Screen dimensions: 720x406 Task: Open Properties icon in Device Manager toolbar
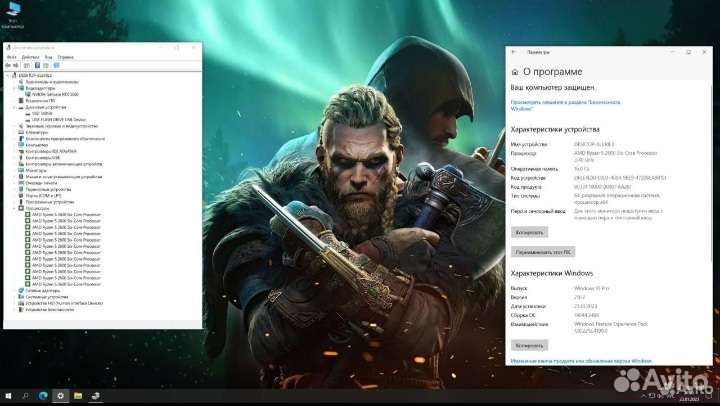click(x=27, y=66)
